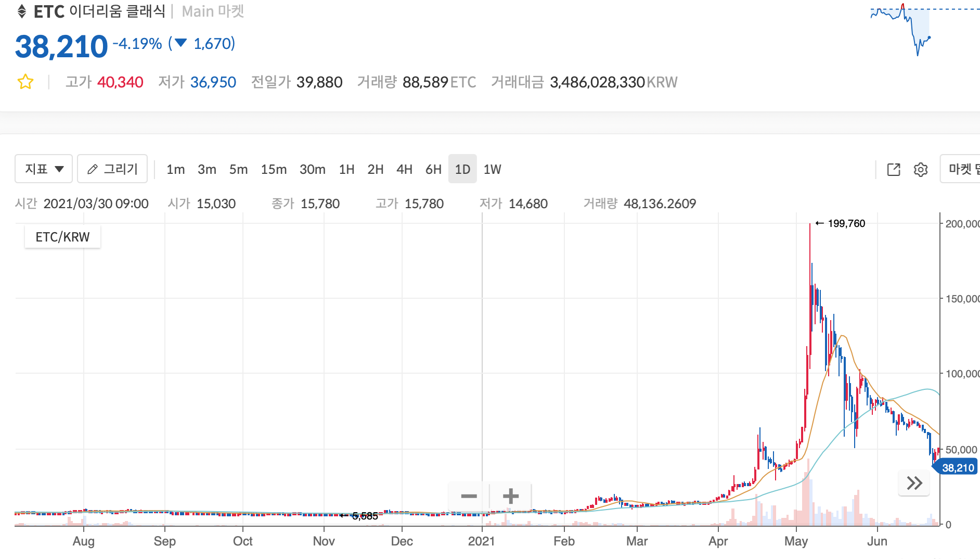
Task: Click the ETC/KRW chart label
Action: [x=62, y=237]
